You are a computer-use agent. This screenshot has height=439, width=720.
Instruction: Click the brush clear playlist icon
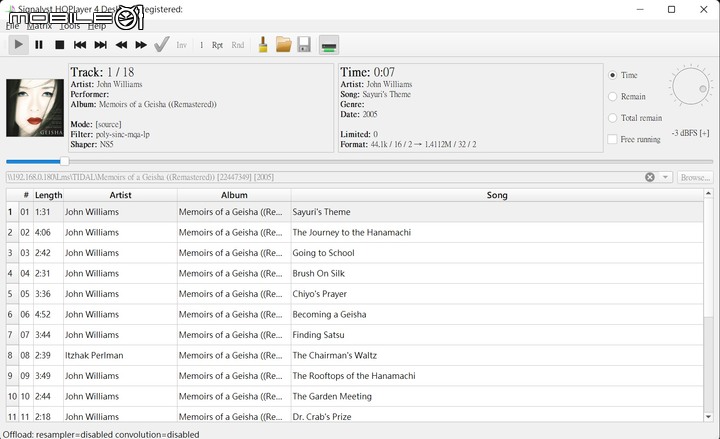point(263,45)
